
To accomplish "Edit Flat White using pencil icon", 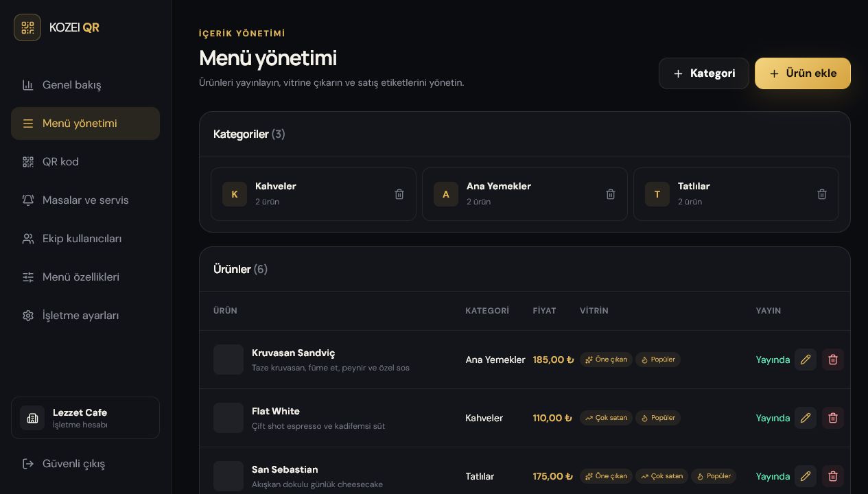I will [x=806, y=418].
